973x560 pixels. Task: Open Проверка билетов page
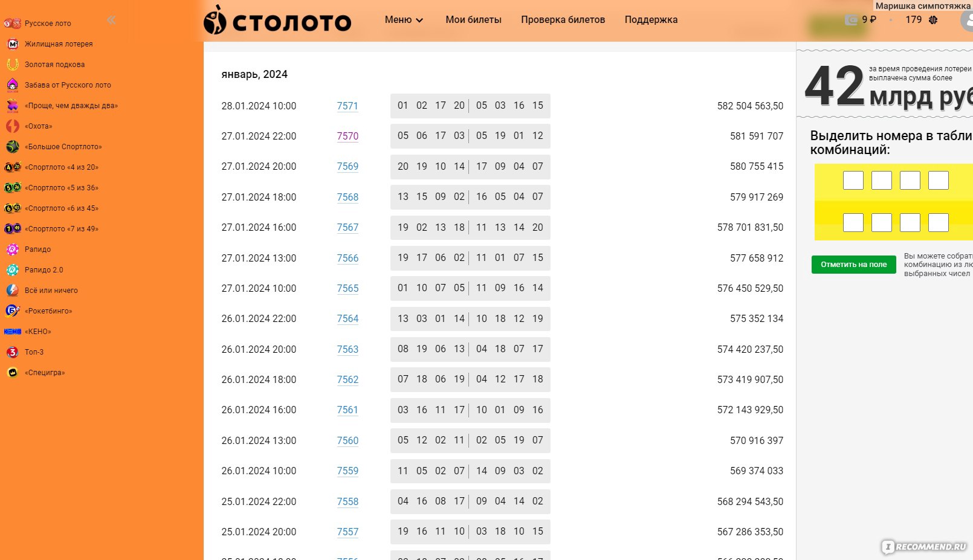pos(563,20)
